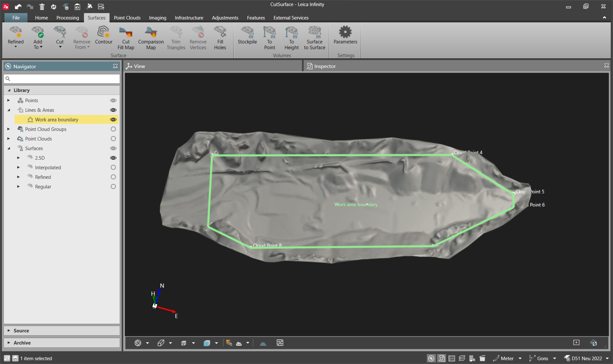Toggle the list panel icon in status bar
Screen dimensions: 613x364
(x=452, y=358)
